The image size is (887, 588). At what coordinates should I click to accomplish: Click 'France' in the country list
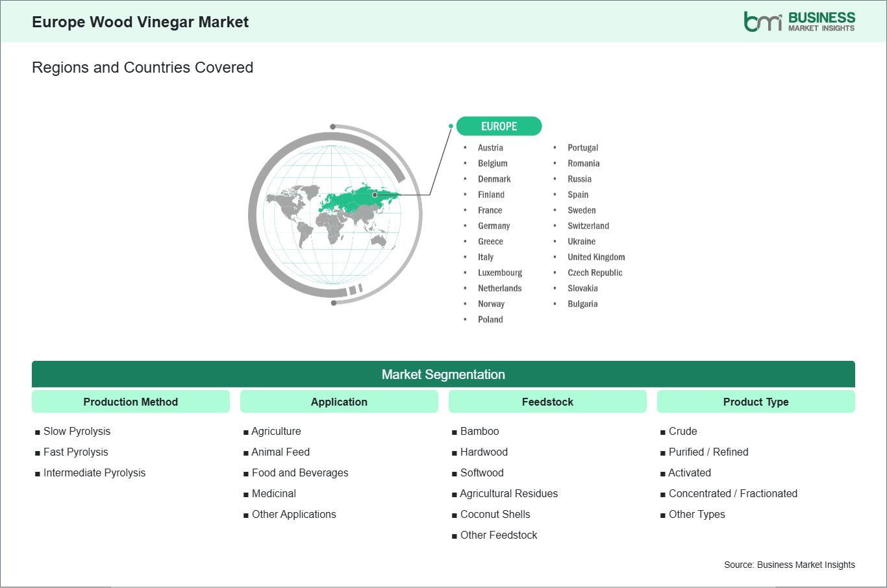(490, 210)
